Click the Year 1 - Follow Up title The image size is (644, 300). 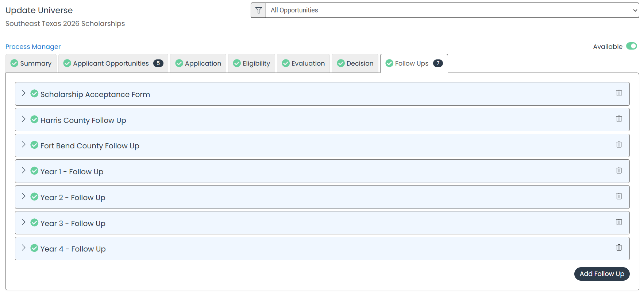coord(72,172)
